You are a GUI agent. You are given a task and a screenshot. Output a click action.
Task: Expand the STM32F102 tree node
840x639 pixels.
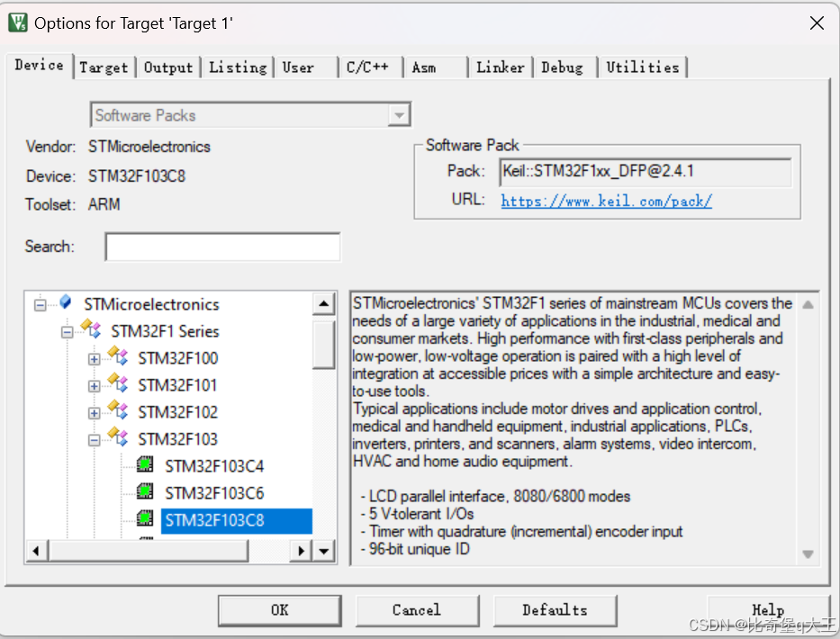94,413
